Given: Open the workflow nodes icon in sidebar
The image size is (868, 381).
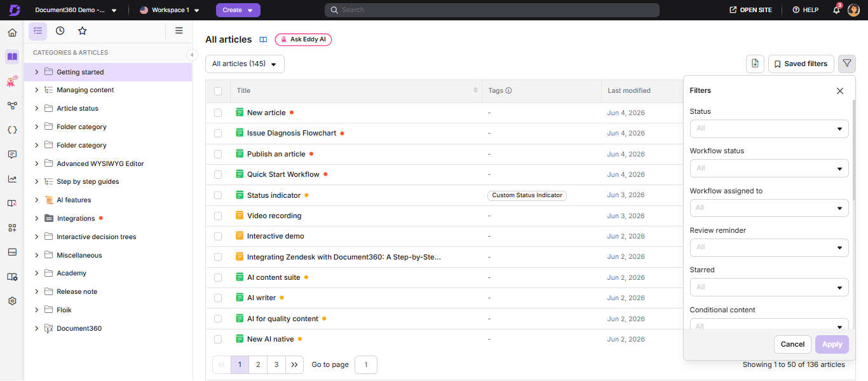Looking at the screenshot, I should [x=12, y=106].
